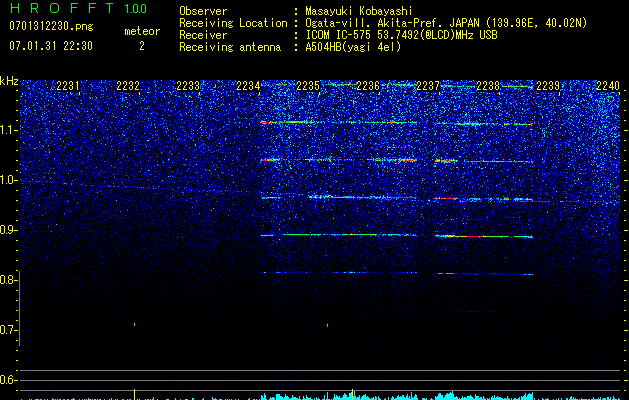The height and width of the screenshot is (400, 629).
Task: Click the Observer label
Action: pyautogui.click(x=203, y=11)
